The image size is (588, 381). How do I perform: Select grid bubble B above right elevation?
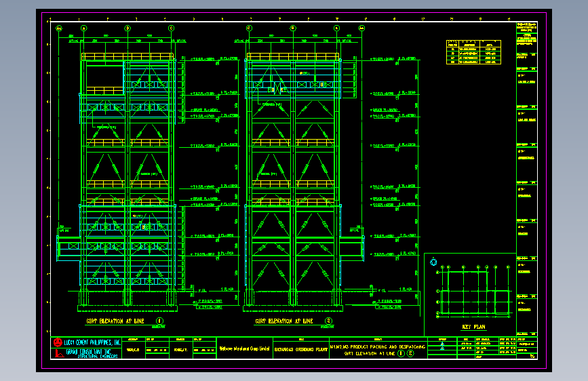[x=293, y=28]
